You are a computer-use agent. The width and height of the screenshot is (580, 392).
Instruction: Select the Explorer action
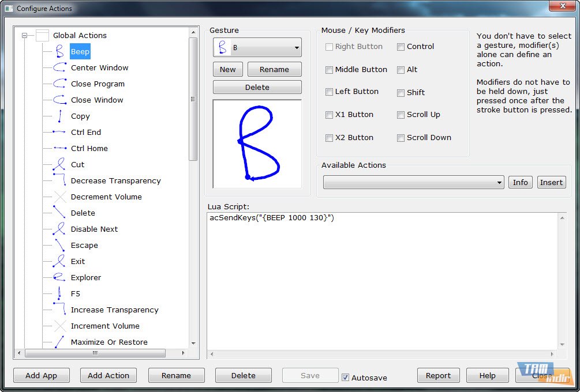[86, 277]
